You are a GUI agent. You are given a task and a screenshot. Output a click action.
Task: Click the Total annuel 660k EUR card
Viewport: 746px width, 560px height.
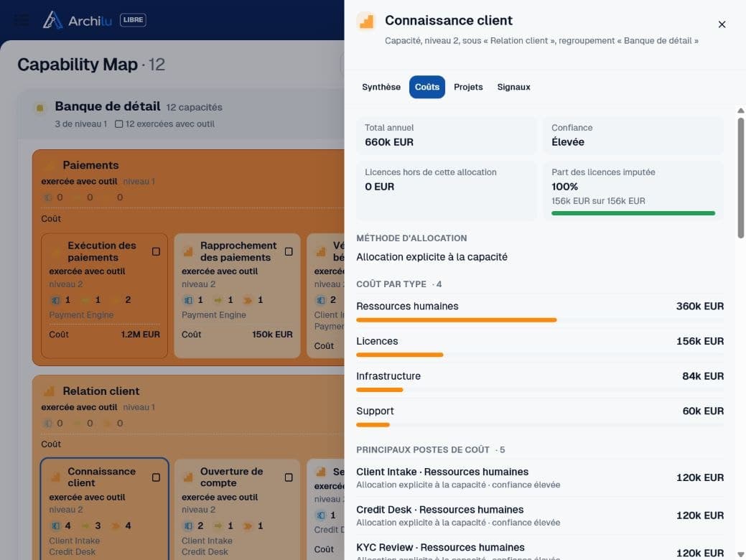[x=447, y=136]
